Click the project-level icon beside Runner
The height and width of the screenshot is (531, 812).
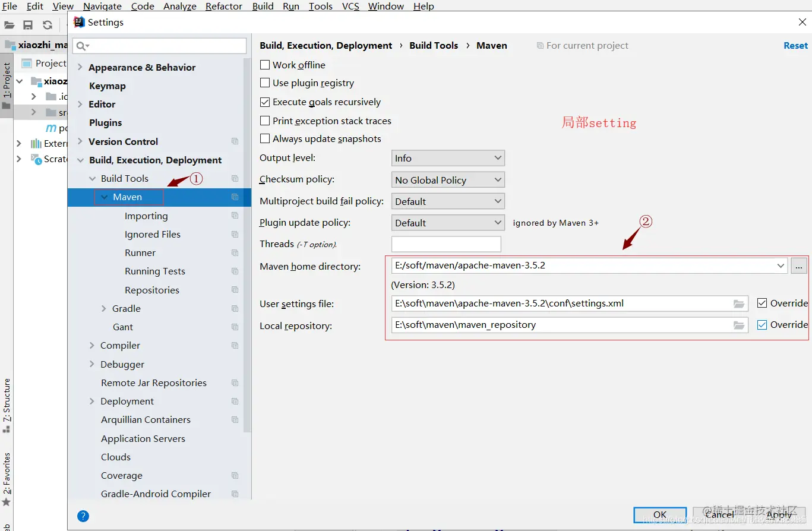[235, 252]
